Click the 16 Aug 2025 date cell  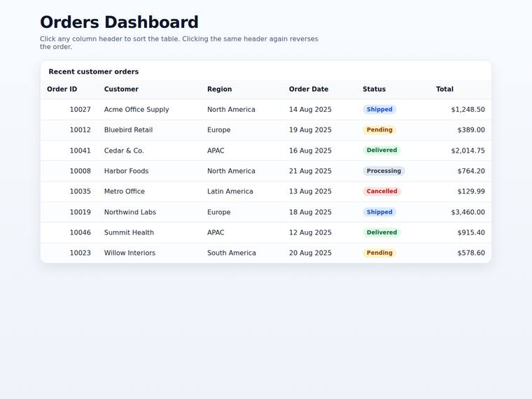coord(319,150)
